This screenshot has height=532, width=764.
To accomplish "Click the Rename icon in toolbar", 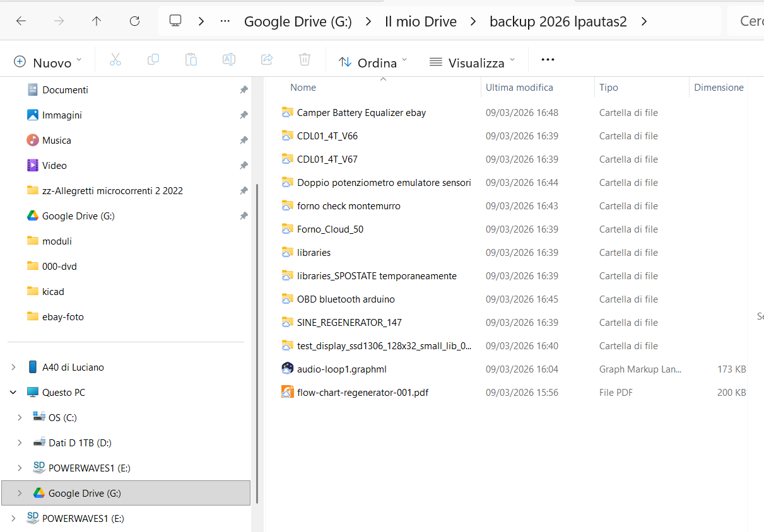I will (228, 60).
